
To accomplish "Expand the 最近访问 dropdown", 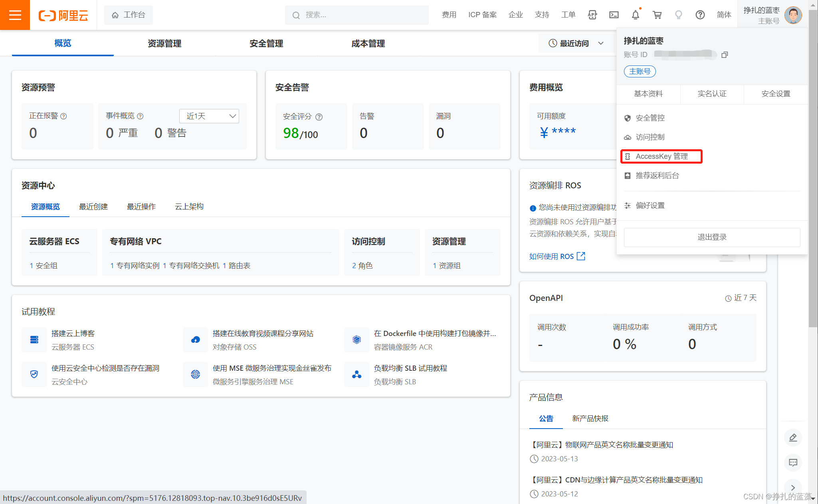I will [x=576, y=43].
